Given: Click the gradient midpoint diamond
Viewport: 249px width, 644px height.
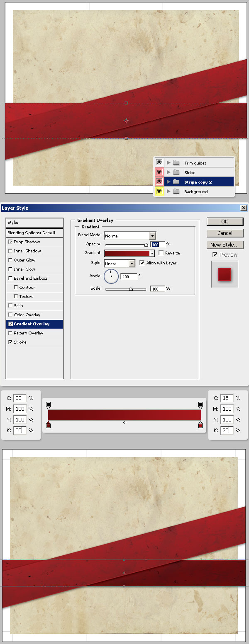Looking at the screenshot, I should click(x=124, y=422).
